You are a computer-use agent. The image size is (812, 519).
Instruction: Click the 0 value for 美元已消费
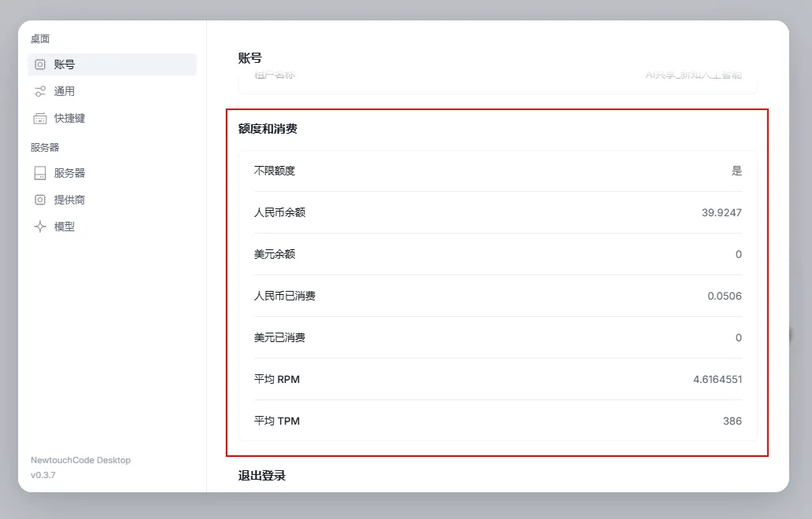[739, 338]
